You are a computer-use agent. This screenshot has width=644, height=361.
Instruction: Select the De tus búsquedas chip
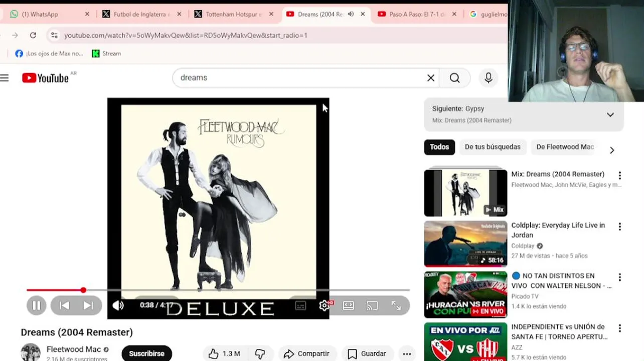[493, 147]
